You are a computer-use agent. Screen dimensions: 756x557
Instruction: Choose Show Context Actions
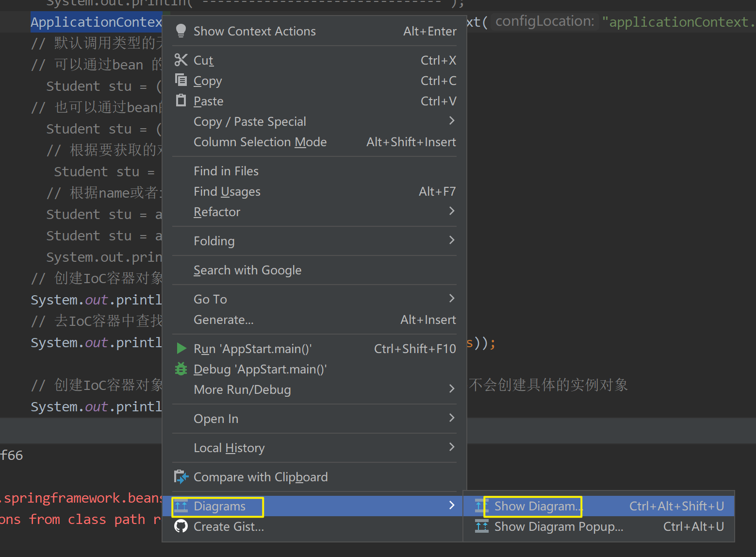[x=314, y=31]
